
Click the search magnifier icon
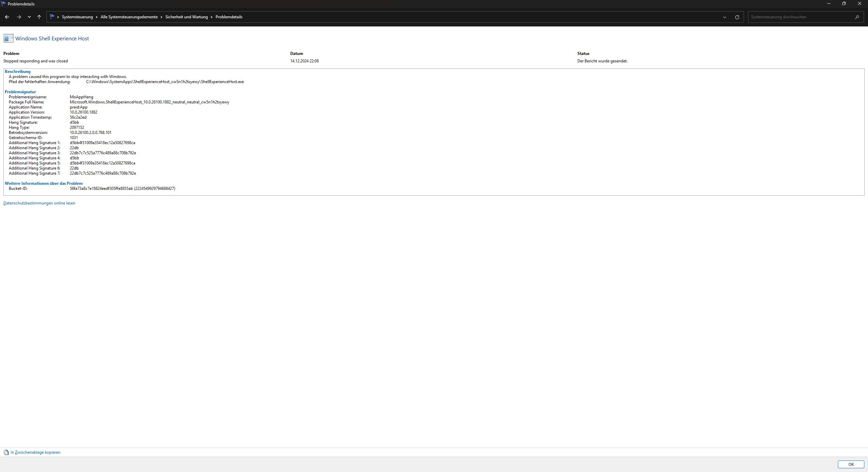(857, 17)
